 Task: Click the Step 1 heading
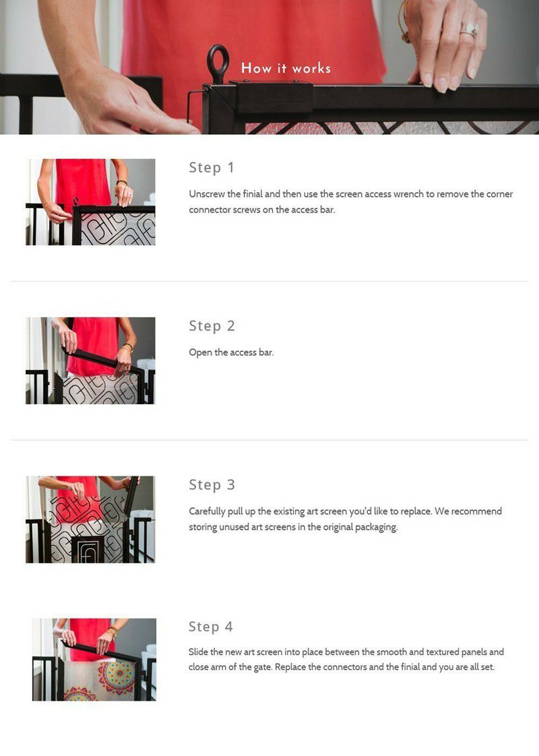click(x=212, y=167)
